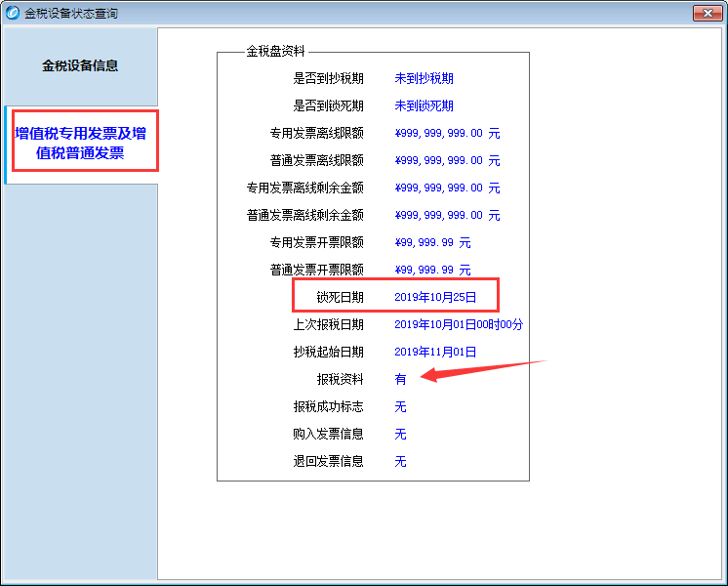This screenshot has width=728, height=586.
Task: Click the 退回发票信息 label
Action: click(328, 461)
